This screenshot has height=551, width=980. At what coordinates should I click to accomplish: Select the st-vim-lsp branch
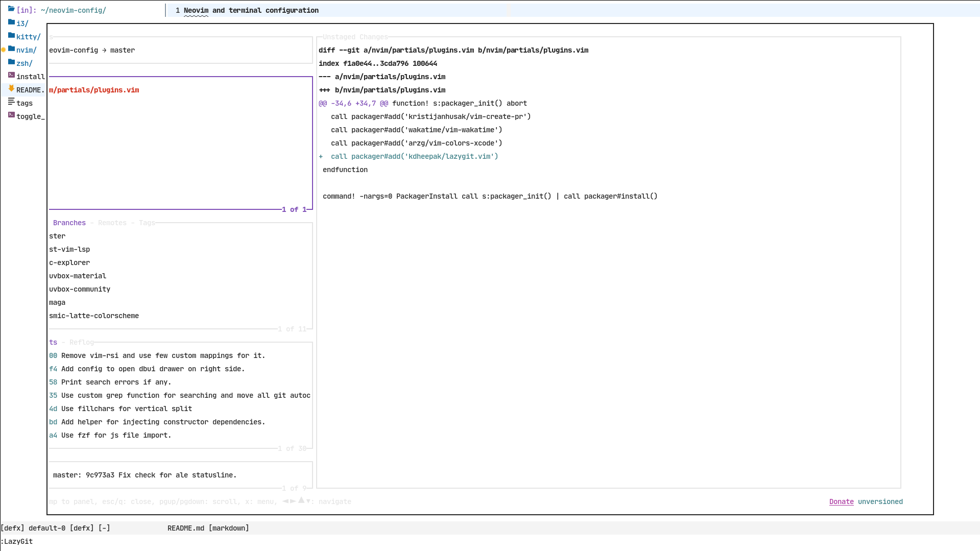(x=69, y=249)
